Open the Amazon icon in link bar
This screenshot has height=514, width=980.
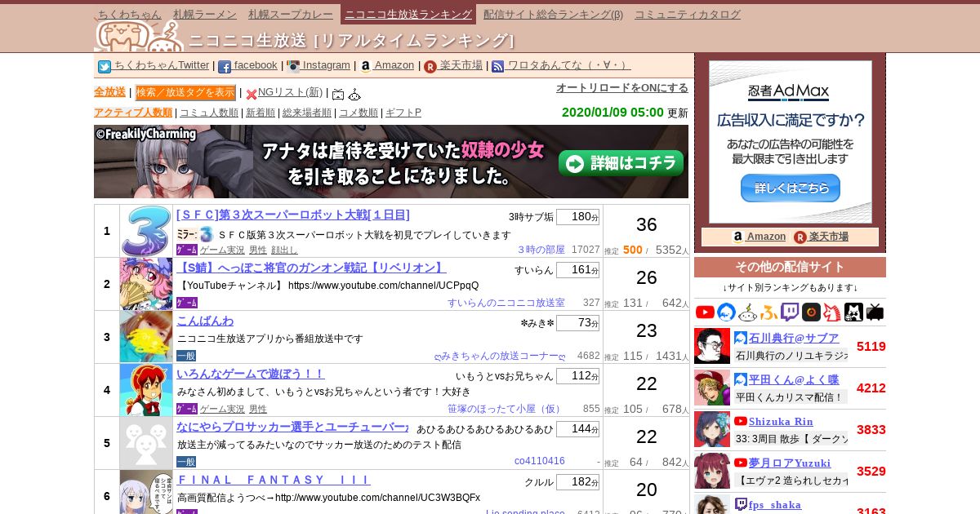coord(366,67)
